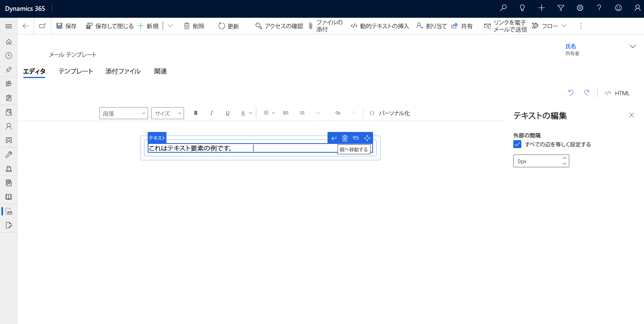Open the search icon in header

(503, 8)
